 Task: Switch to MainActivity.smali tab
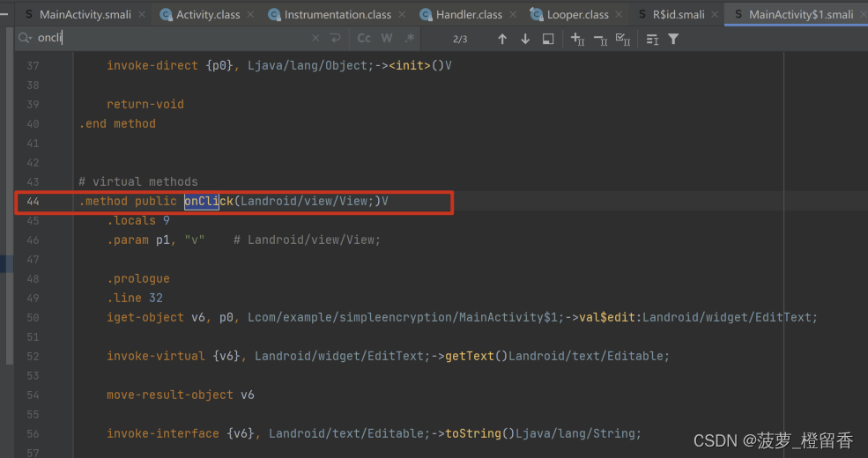pos(85,14)
